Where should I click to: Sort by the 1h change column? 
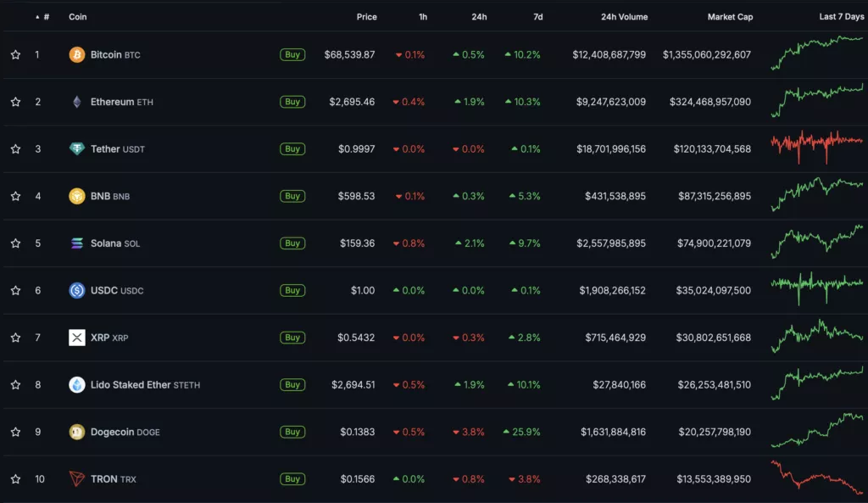point(423,17)
